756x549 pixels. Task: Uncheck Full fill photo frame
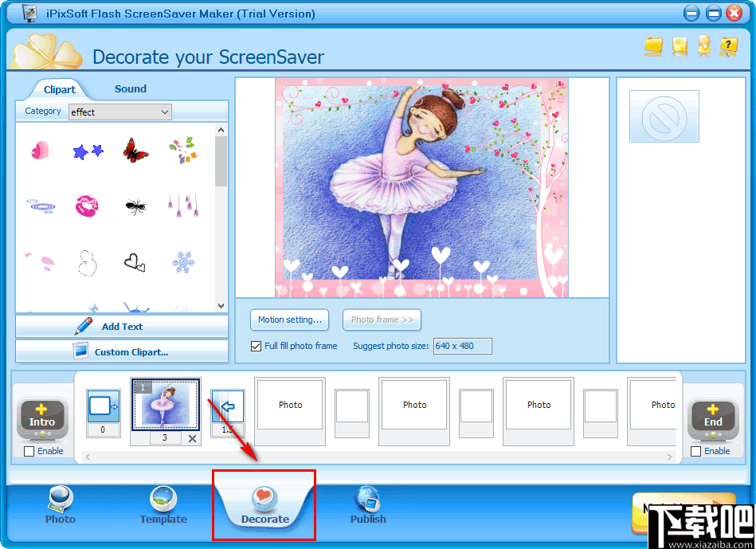click(256, 346)
